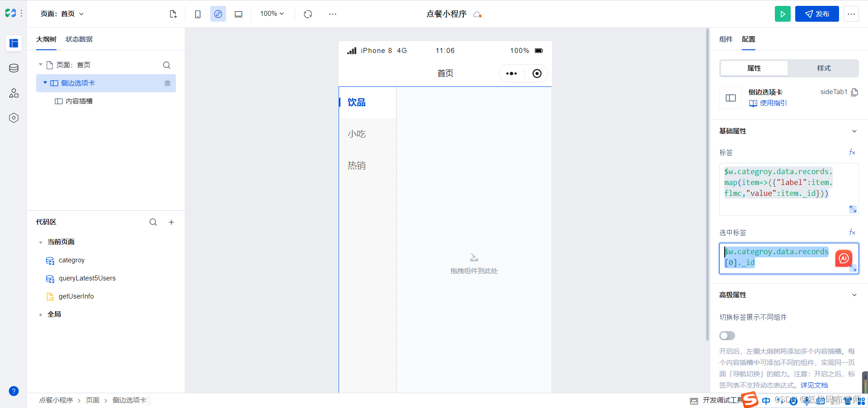Click the fx expression icon for 选中标签
Screen dimensions: 868x408
(x=852, y=232)
